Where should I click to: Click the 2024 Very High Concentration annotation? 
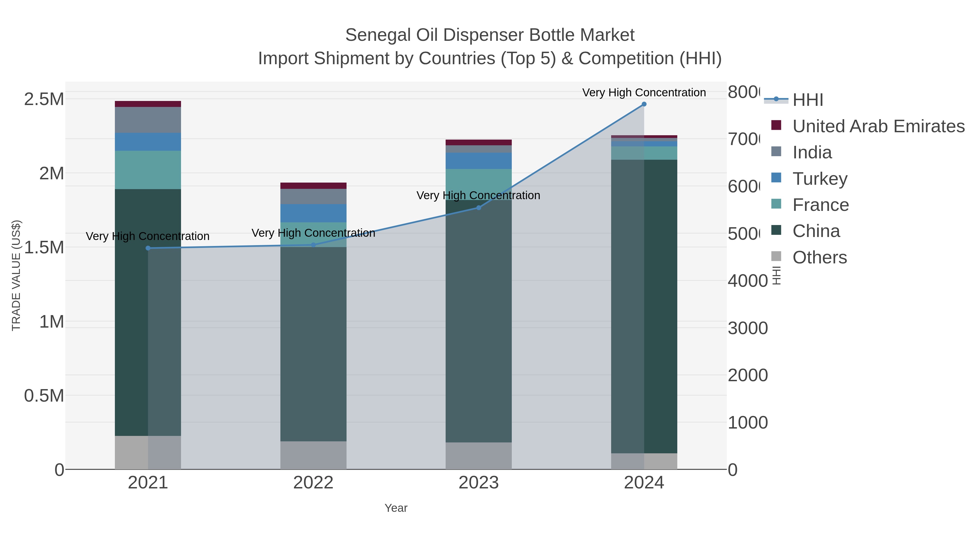[644, 93]
